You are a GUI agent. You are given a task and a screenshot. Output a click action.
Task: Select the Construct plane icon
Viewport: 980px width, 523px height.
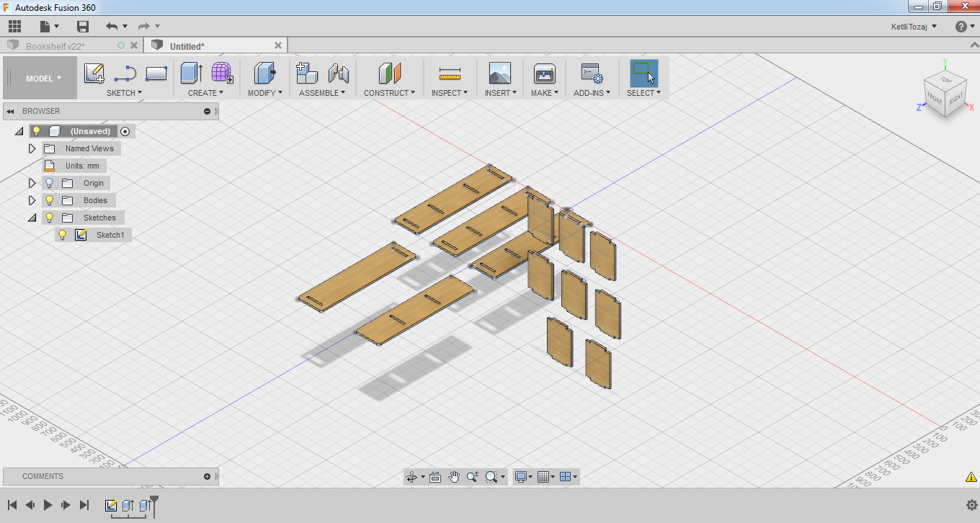(389, 73)
